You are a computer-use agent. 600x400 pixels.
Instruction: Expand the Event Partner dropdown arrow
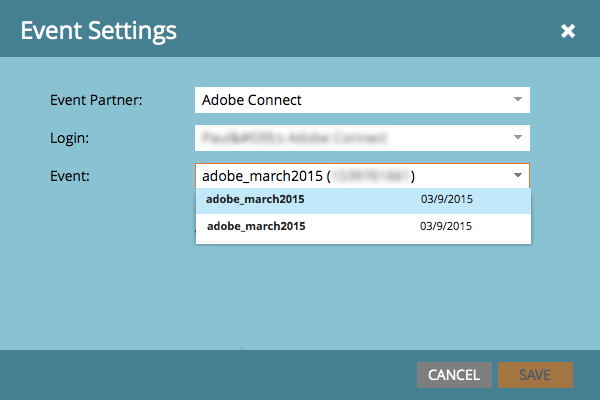pos(517,100)
